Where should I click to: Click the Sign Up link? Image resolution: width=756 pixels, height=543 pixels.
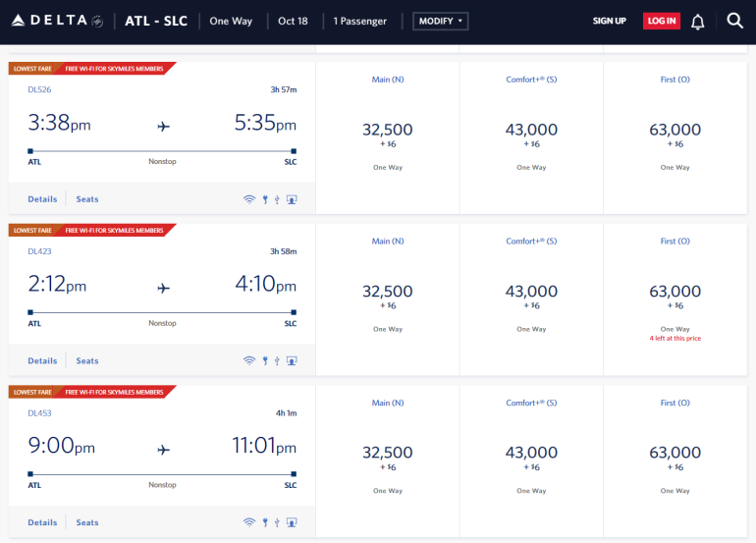(609, 21)
